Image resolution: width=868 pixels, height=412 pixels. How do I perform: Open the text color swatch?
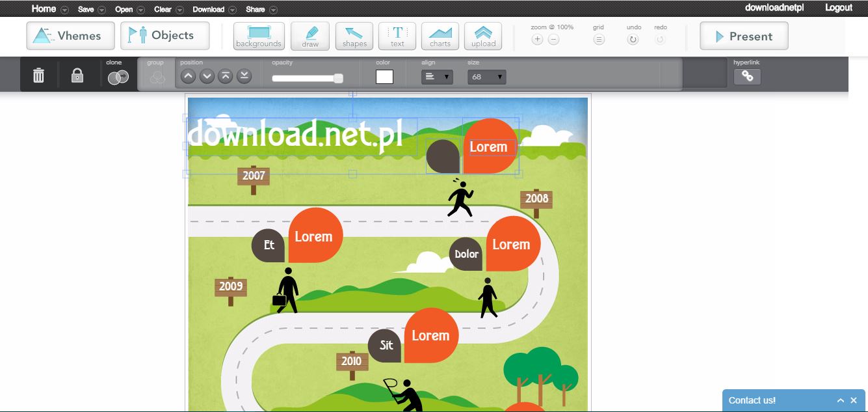(384, 77)
